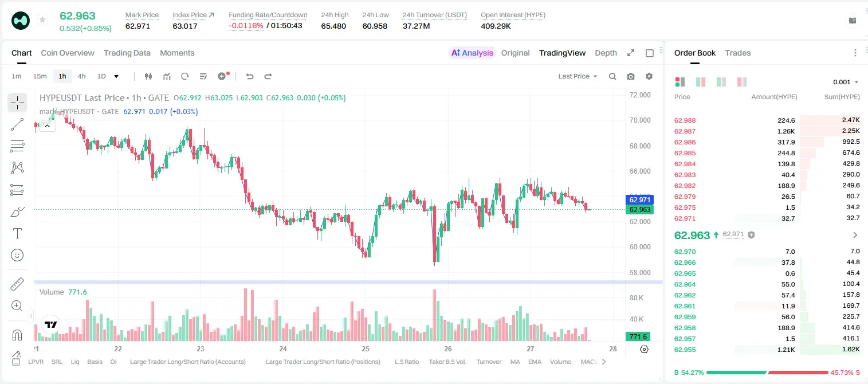
Task: Undo the last chart action
Action: (249, 76)
